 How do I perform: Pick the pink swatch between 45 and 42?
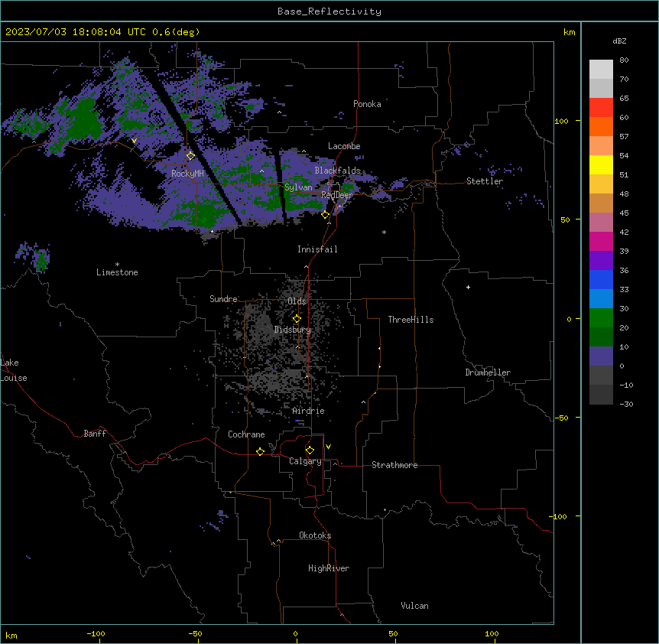point(601,223)
